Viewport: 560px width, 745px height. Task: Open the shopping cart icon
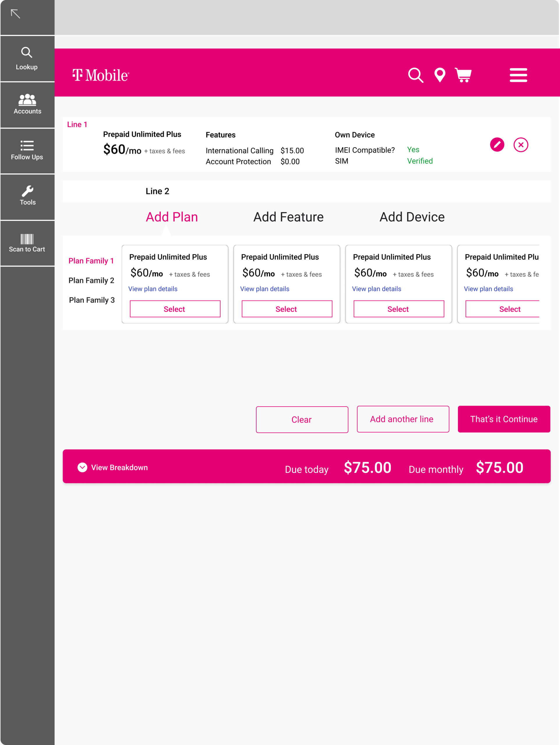pyautogui.click(x=463, y=75)
